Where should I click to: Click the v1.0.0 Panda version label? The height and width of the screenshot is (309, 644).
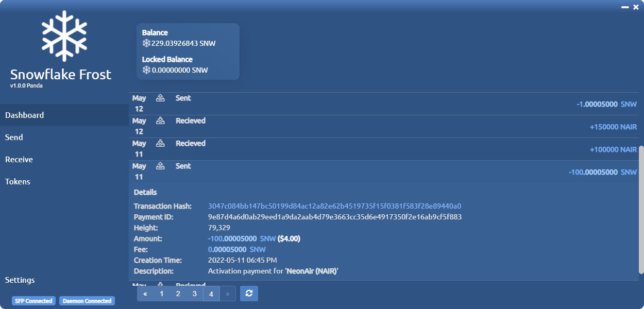(x=26, y=85)
